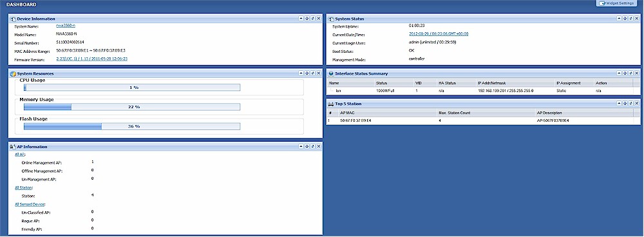
Task: Click the Interface Status Summary globe icon
Action: 331,73
